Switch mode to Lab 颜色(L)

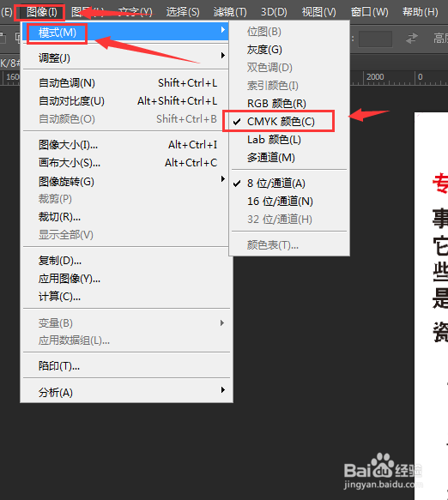pos(289,139)
